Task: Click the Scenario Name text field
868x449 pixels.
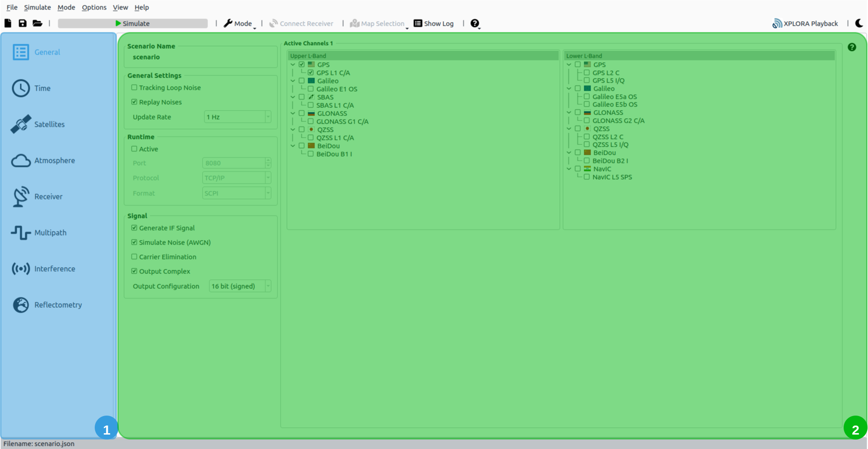Action: 201,57
